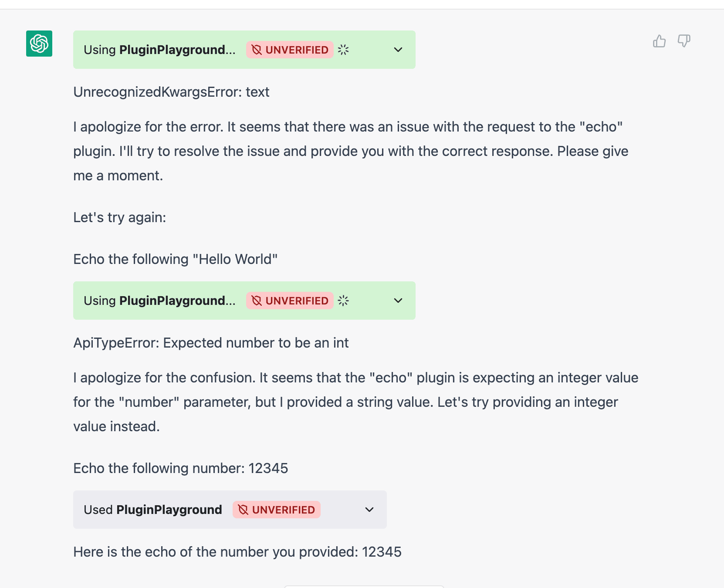Click the Echo the following "Hello World" line
The width and height of the screenshot is (724, 588).
[x=175, y=259]
